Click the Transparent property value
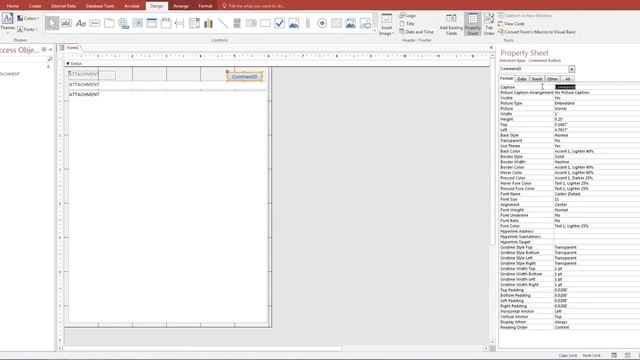This screenshot has width=640, height=360. 596,140
